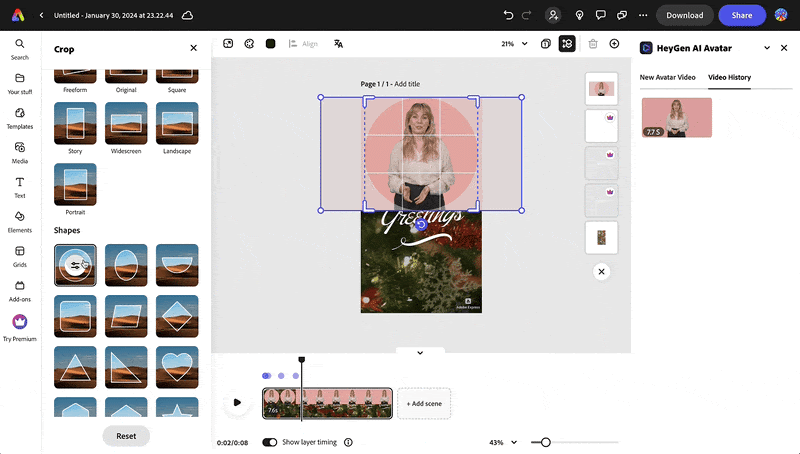Screen dimensions: 800x454
Task: Open the black background color swatch
Action: coord(270,44)
